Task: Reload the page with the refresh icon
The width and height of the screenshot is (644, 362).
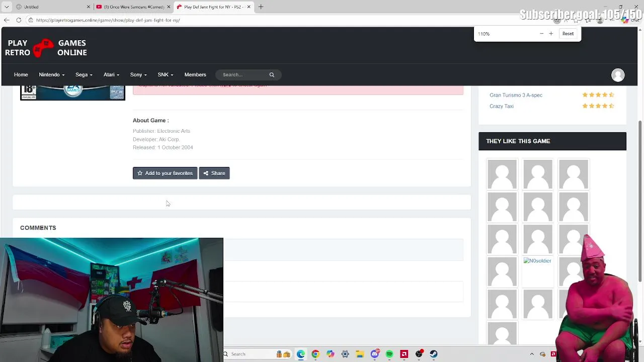Action: [x=19, y=20]
